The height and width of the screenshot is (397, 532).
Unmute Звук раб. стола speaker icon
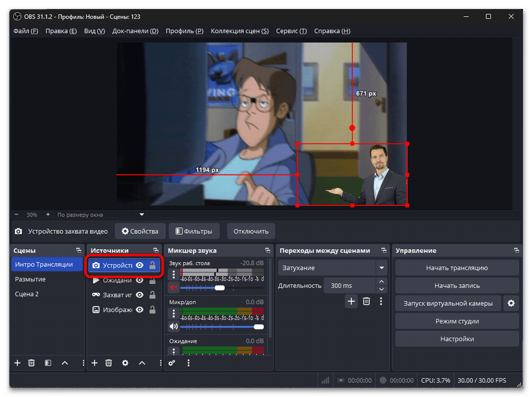(174, 288)
